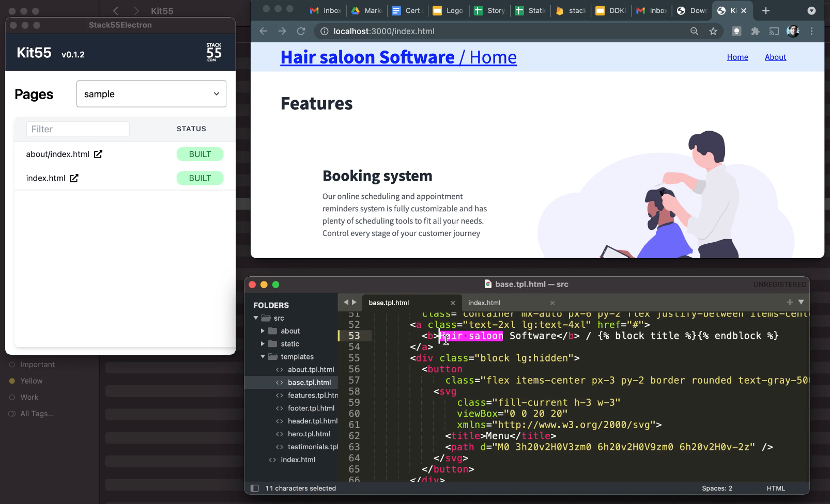Collapse the templates folder in sidebar
830x504 pixels.
click(263, 357)
